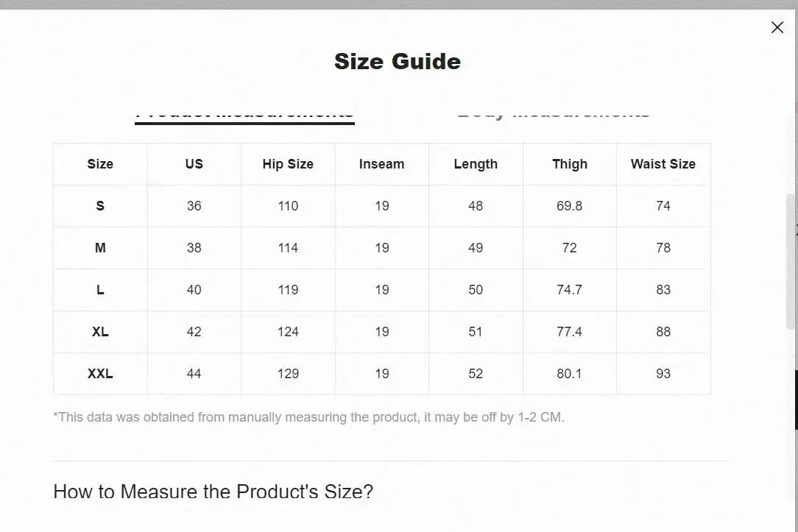Open How to Measure the Product's Size section

pyautogui.click(x=213, y=492)
